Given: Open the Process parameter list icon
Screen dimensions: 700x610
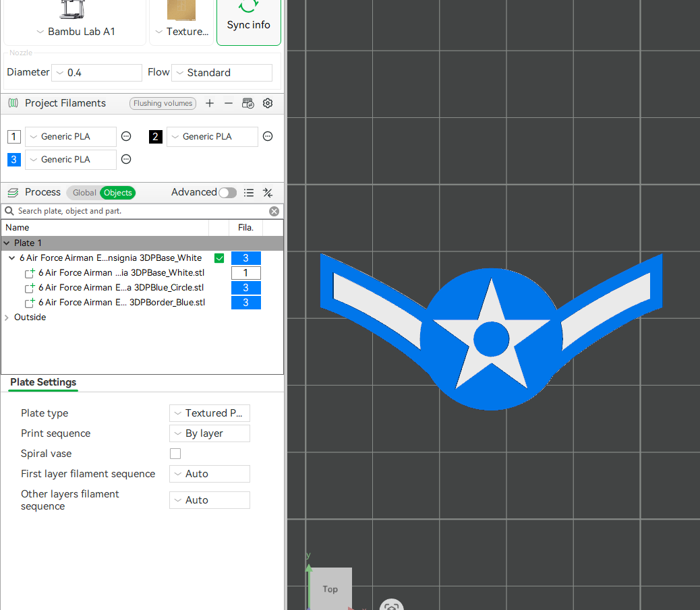Looking at the screenshot, I should pyautogui.click(x=249, y=193).
